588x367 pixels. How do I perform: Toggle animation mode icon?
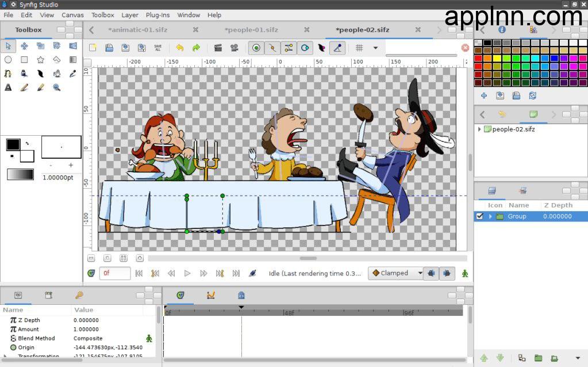[465, 274]
